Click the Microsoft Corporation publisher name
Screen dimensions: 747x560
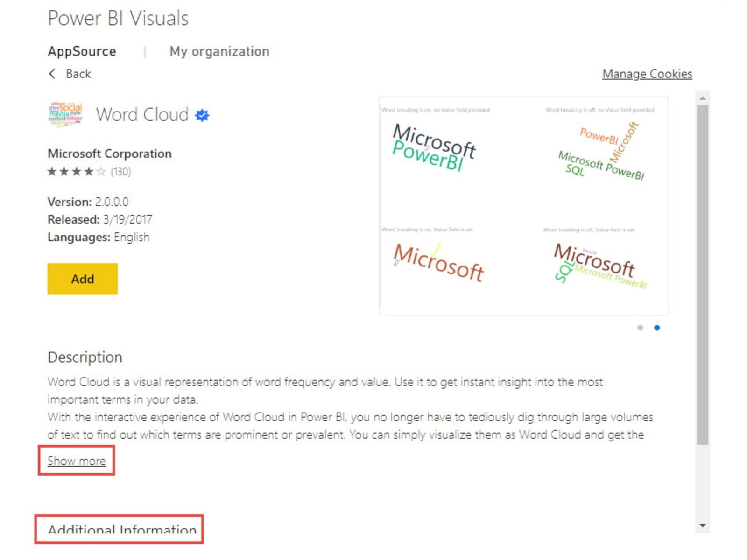110,154
